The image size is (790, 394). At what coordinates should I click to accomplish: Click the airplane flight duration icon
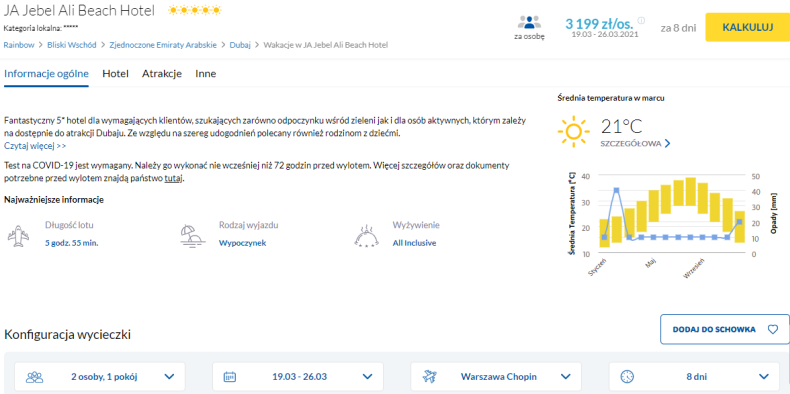pos(18,235)
